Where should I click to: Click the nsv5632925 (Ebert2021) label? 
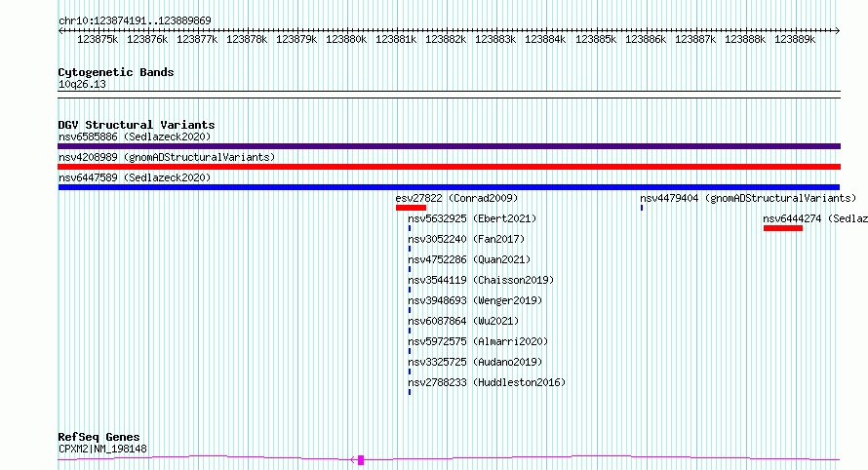pyautogui.click(x=472, y=218)
